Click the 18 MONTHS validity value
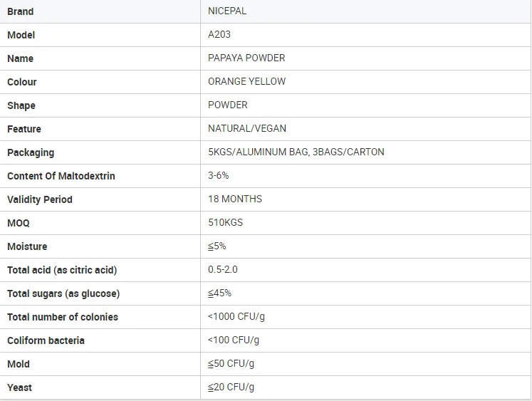Image resolution: width=532 pixels, height=401 pixels. tap(235, 199)
